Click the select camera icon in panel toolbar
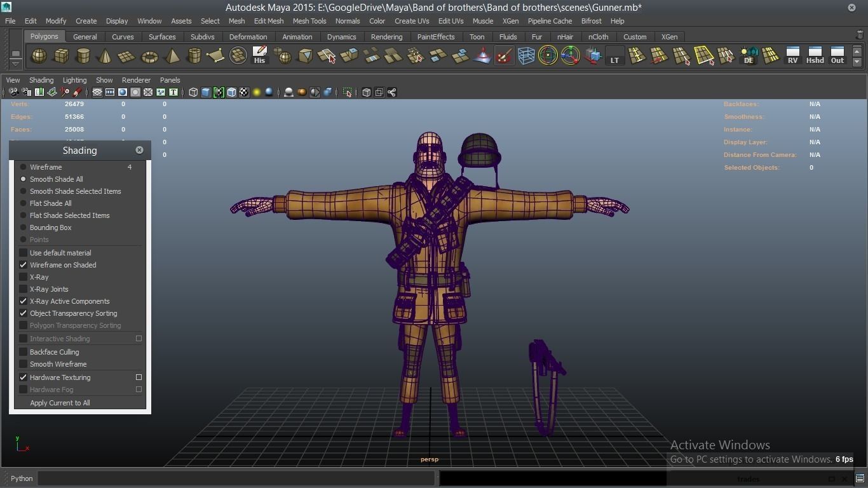Viewport: 868px width, 488px height. point(13,93)
